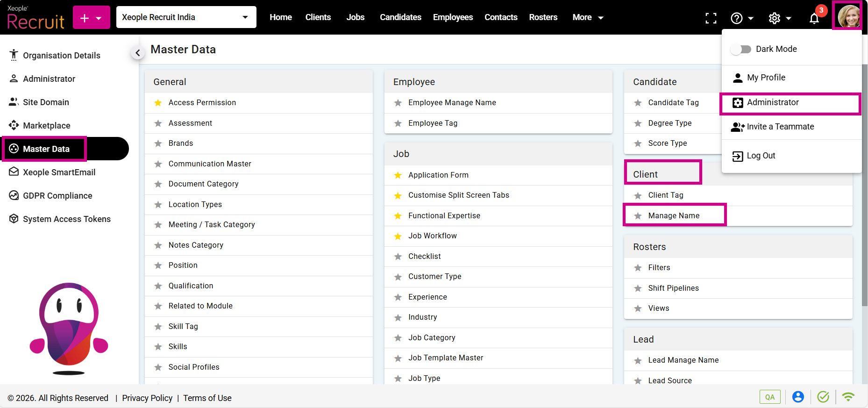The height and width of the screenshot is (408, 868).
Task: Open the pink plus quick-add dropdown
Action: (x=91, y=18)
